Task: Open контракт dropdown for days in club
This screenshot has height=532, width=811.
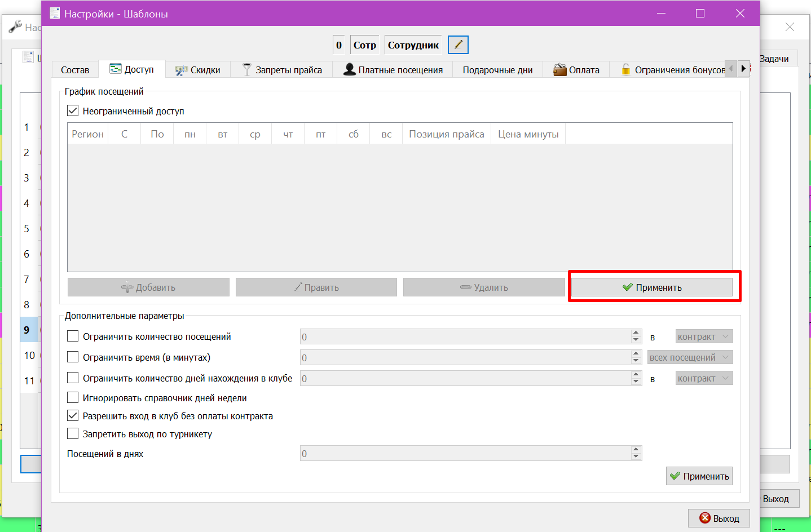Action: (704, 378)
